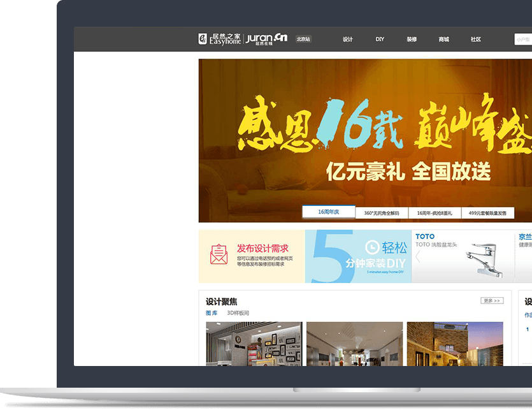Go to 装修 in the top navigation
This screenshot has width=532, height=410.
412,40
